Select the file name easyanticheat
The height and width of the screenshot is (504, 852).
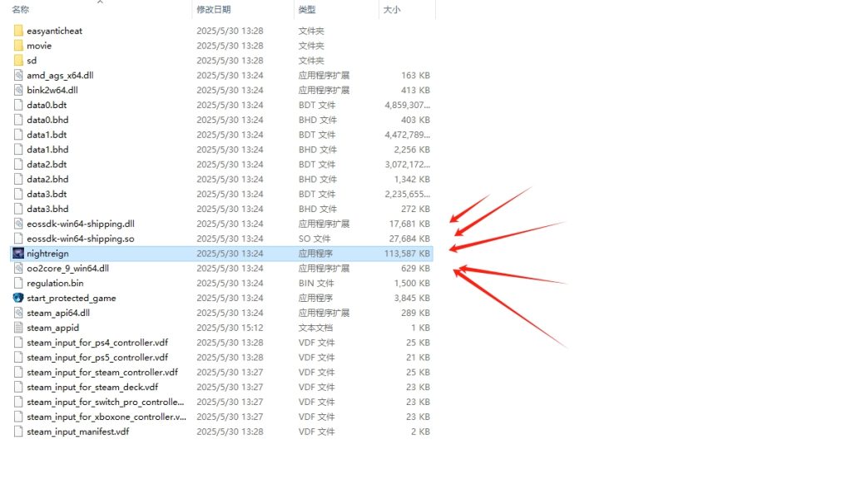[54, 31]
